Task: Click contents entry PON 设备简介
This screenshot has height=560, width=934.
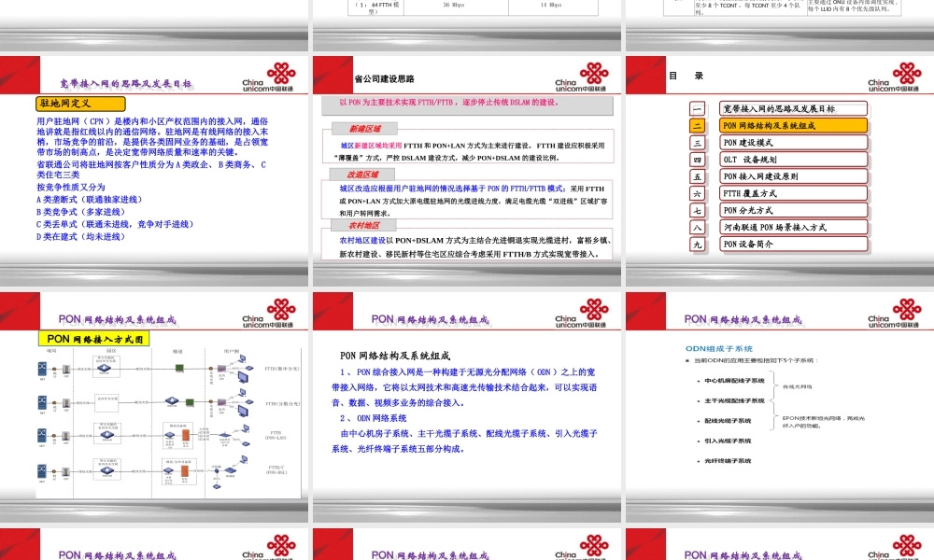Action: coord(792,245)
